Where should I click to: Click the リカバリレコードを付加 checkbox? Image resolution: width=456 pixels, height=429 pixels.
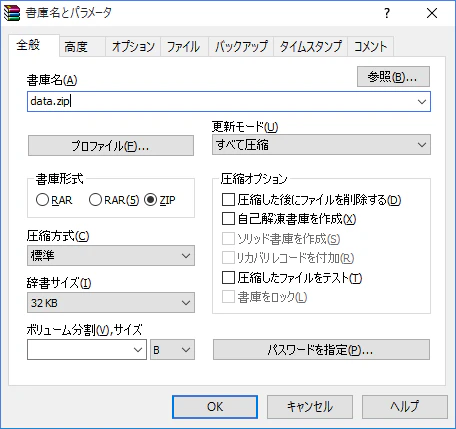point(228,258)
